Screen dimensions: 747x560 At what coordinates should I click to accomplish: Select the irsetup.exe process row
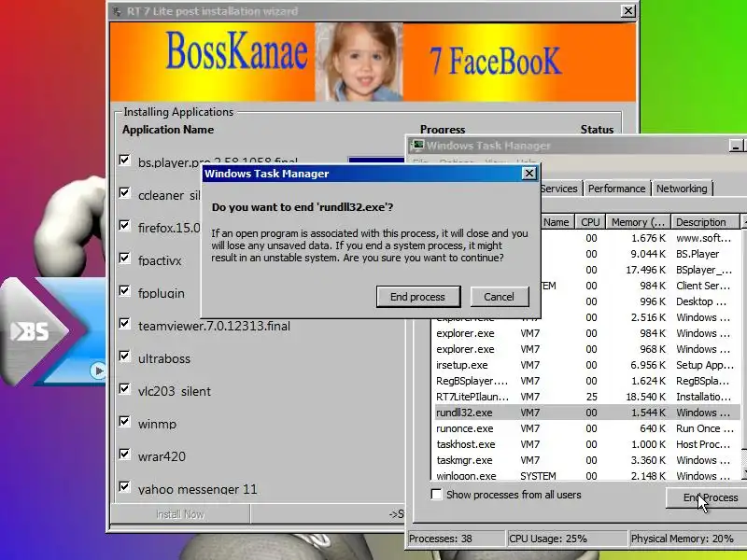587,365
